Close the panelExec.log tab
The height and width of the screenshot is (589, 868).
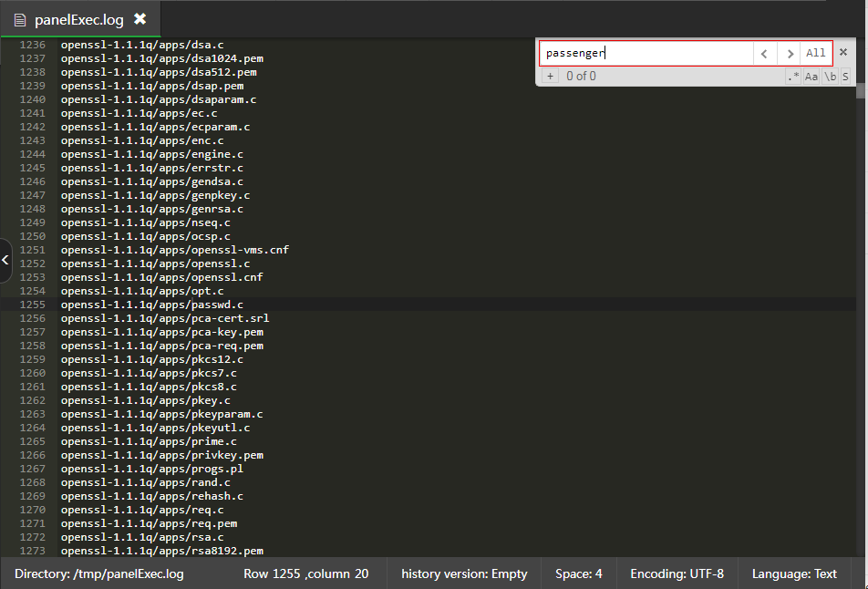(x=139, y=19)
